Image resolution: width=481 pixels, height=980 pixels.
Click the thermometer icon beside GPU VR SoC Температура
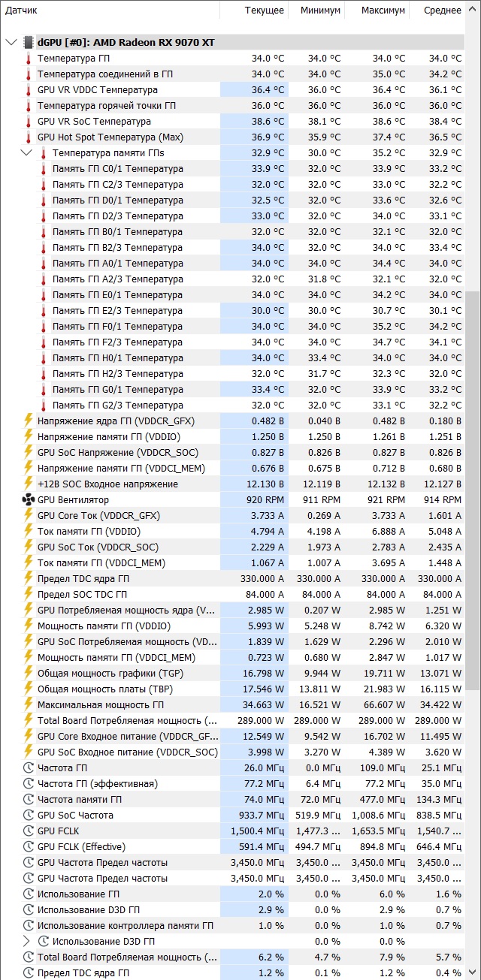point(29,122)
